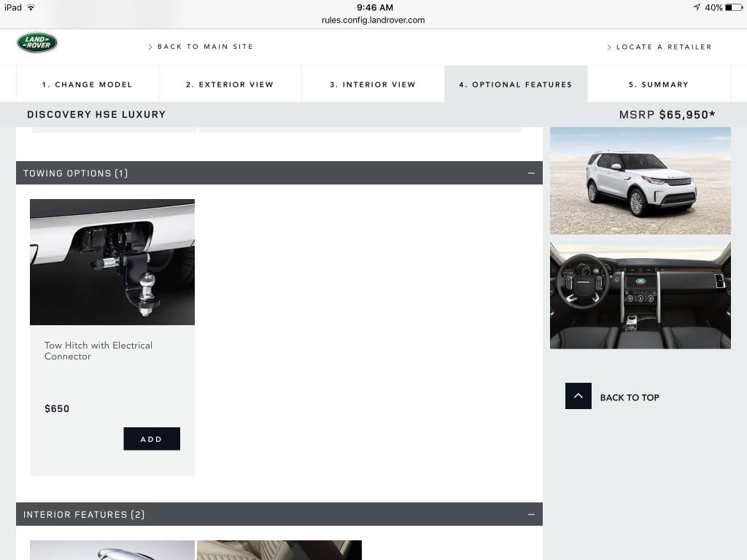Switch to Interior View tab
Screen dimensions: 747x560
(x=373, y=85)
